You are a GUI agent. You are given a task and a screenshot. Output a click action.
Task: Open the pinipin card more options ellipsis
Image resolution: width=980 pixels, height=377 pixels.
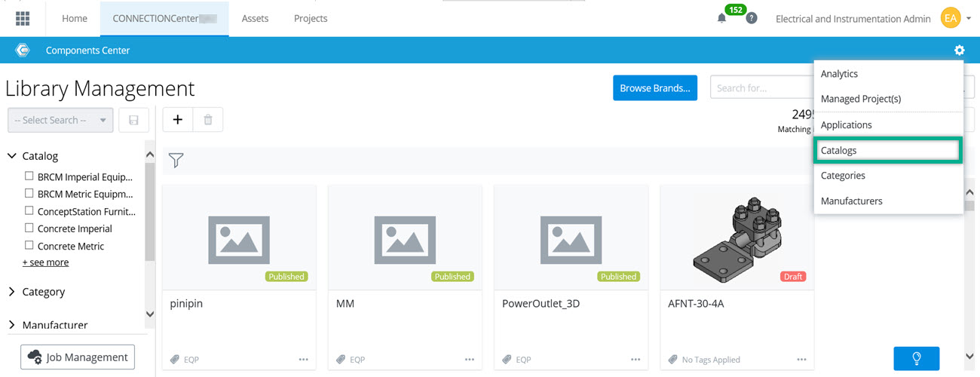pos(303,360)
